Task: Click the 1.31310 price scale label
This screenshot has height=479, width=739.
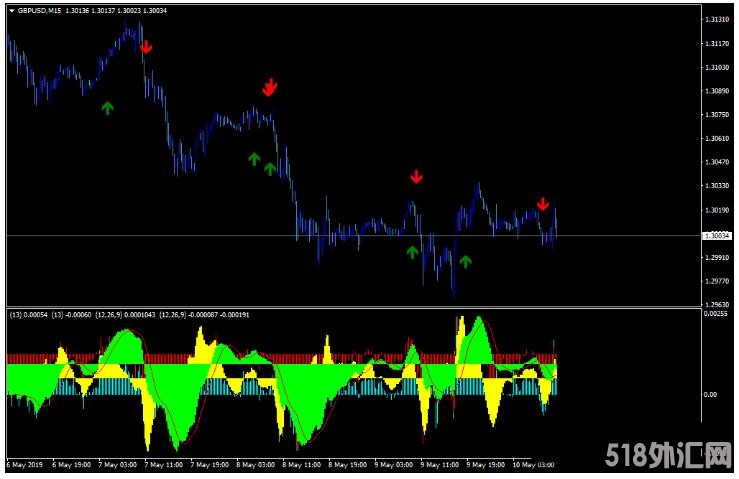Action: 715,20
